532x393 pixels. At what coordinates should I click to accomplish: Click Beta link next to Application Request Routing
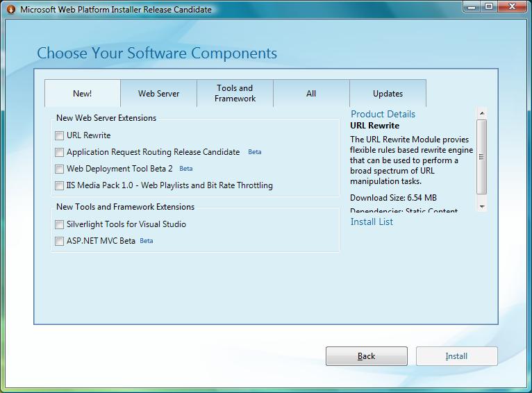pos(254,152)
